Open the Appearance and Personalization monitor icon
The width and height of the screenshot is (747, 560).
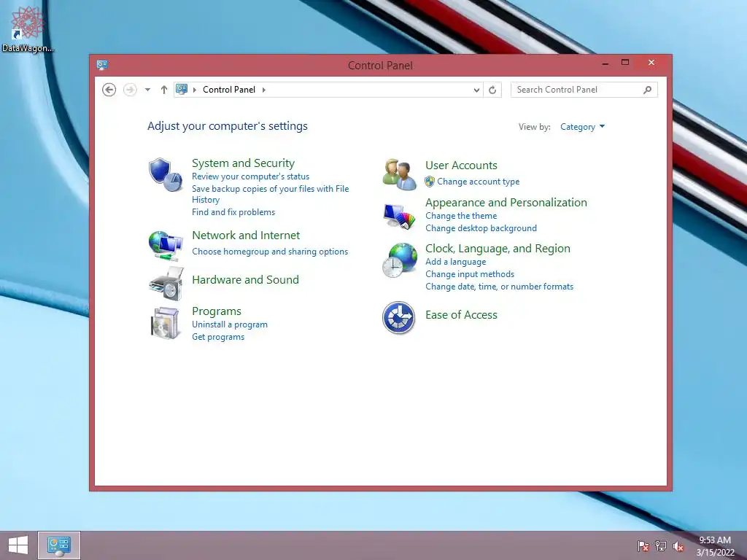[399, 217]
